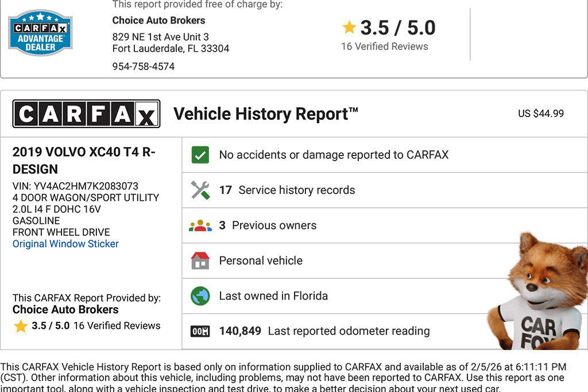588x392 pixels.
Task: Click the 16 Verified Reviews text at top
Action: click(384, 46)
